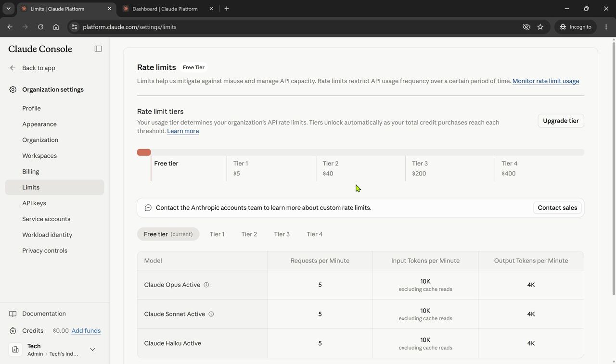
Task: Select the Free tier (current) tab
Action: [x=168, y=234]
